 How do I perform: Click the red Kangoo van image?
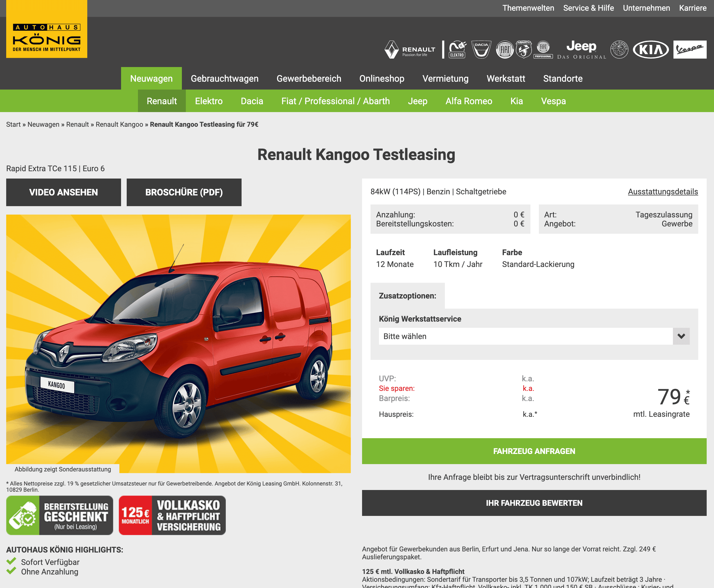tap(179, 344)
